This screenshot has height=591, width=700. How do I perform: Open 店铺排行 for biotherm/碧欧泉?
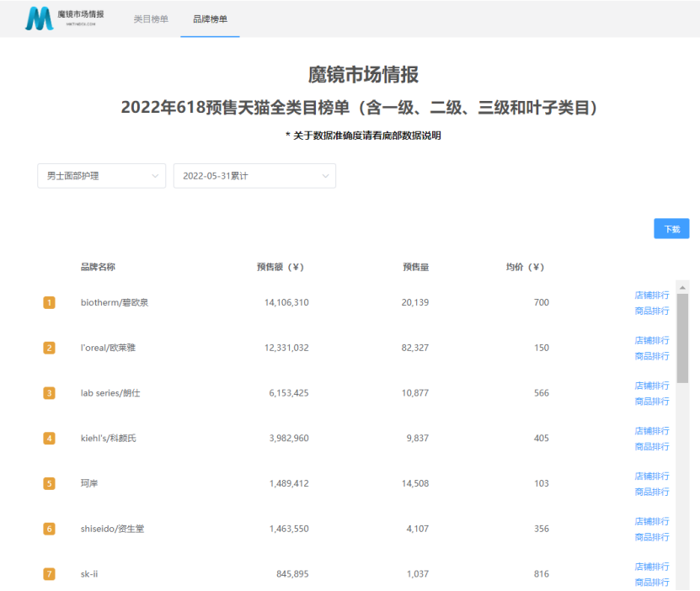(x=652, y=293)
